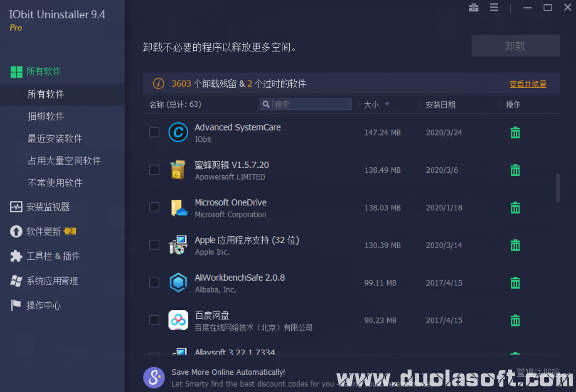Tick the AliWorkbenchSafe 2.0.8 checkbox
Viewport: 576px width, 392px height.
[154, 282]
